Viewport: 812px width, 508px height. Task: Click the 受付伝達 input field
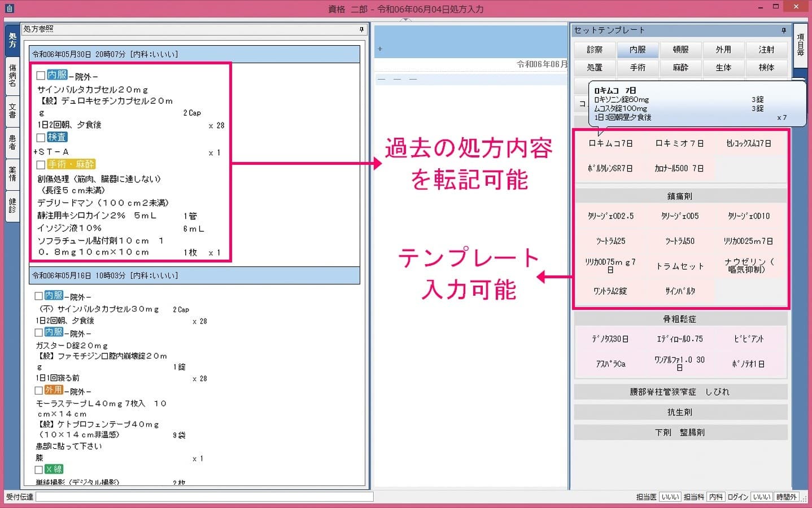pyautogui.click(x=204, y=497)
